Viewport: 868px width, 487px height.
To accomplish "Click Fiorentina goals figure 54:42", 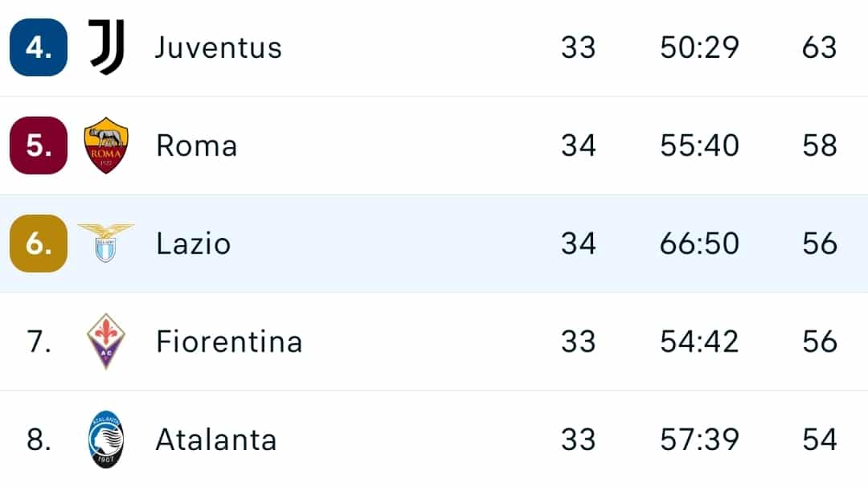I will tap(699, 342).
